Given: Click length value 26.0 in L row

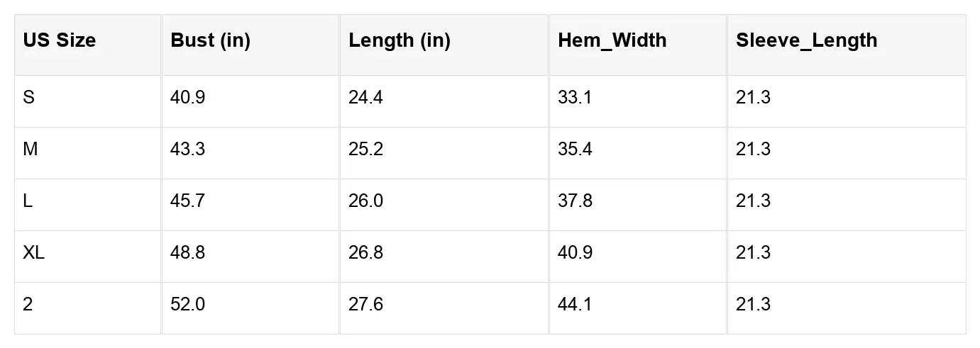Looking at the screenshot, I should (365, 201).
